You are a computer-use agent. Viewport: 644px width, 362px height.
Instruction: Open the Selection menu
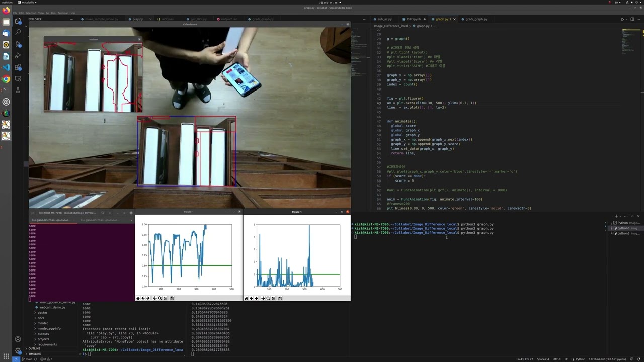[x=31, y=13]
